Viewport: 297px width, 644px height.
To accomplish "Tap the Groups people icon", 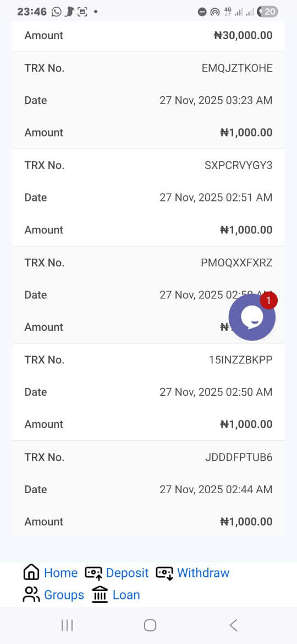I will tap(31, 594).
